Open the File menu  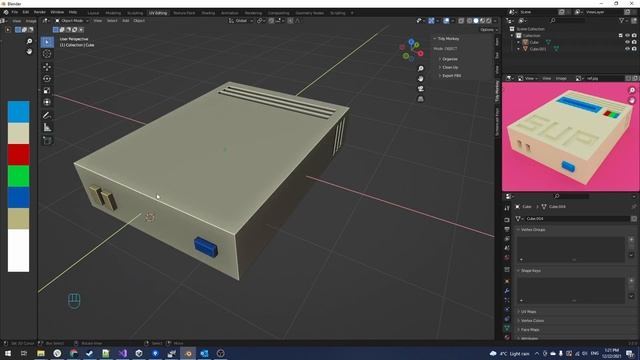pyautogui.click(x=15, y=12)
